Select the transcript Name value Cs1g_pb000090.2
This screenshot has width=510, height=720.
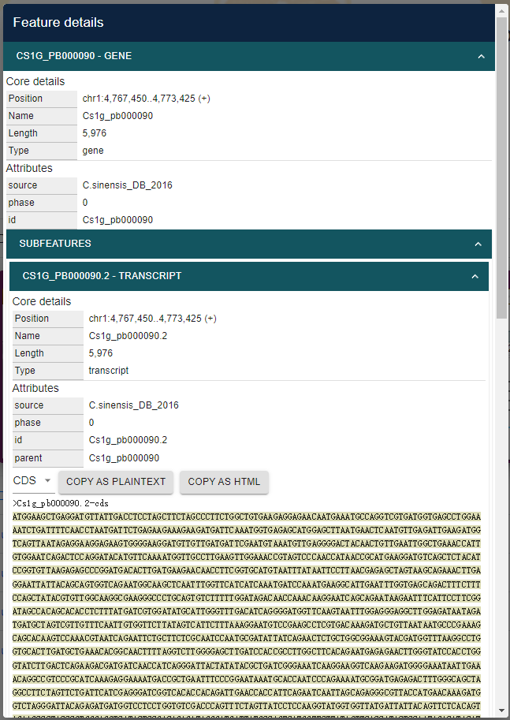pos(128,336)
